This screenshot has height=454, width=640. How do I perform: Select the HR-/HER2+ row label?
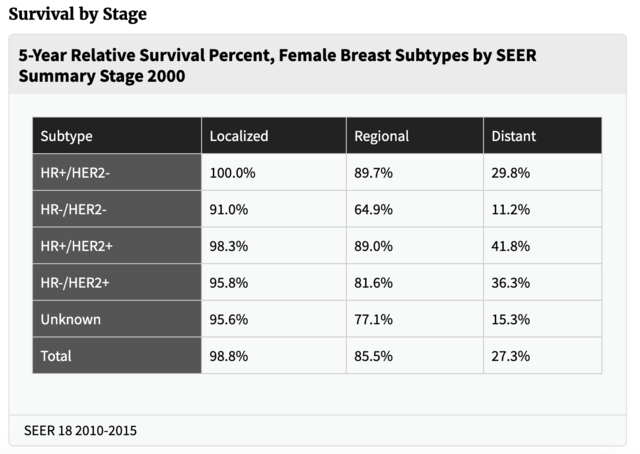click(117, 283)
